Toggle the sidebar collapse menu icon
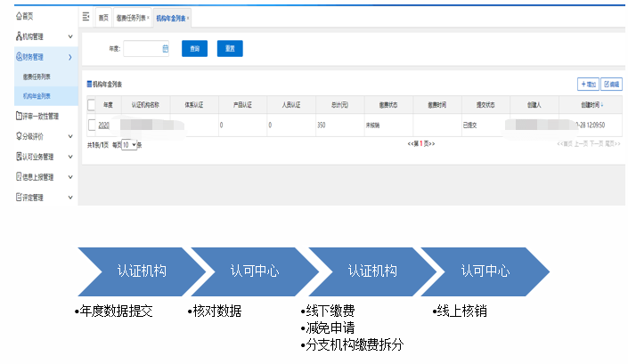The width and height of the screenshot is (628, 364). coord(86,17)
